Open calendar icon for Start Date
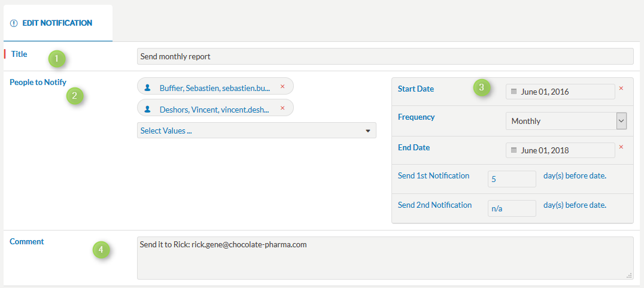The image size is (644, 288). click(x=514, y=92)
